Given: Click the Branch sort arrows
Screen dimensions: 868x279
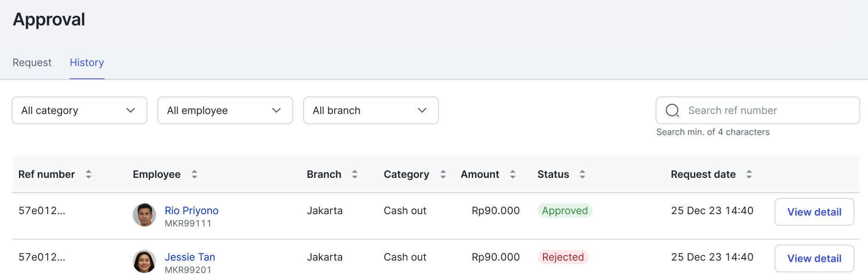Looking at the screenshot, I should point(355,174).
